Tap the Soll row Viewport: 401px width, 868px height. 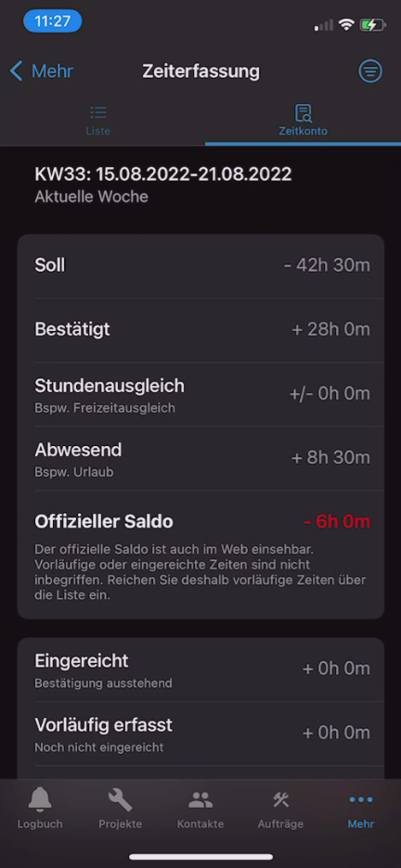(x=200, y=266)
